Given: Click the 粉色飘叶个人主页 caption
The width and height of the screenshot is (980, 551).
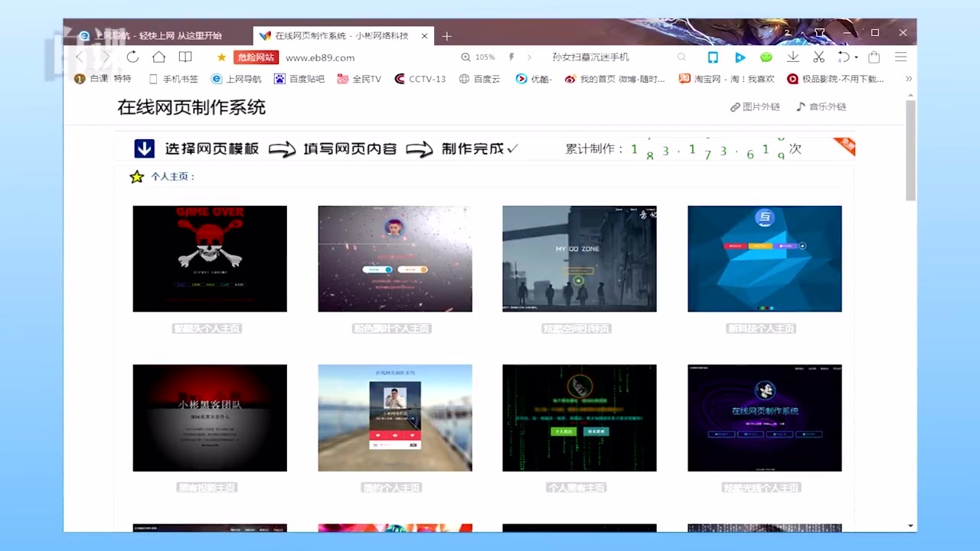Looking at the screenshot, I should tap(392, 328).
